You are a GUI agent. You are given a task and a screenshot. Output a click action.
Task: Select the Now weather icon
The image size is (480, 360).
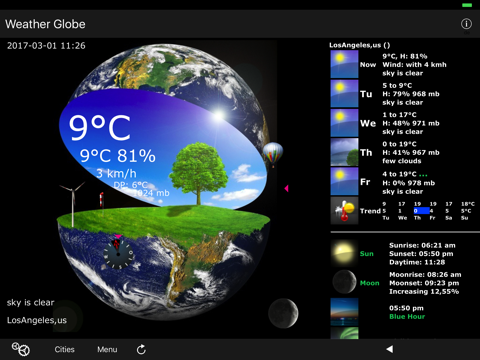(344, 64)
